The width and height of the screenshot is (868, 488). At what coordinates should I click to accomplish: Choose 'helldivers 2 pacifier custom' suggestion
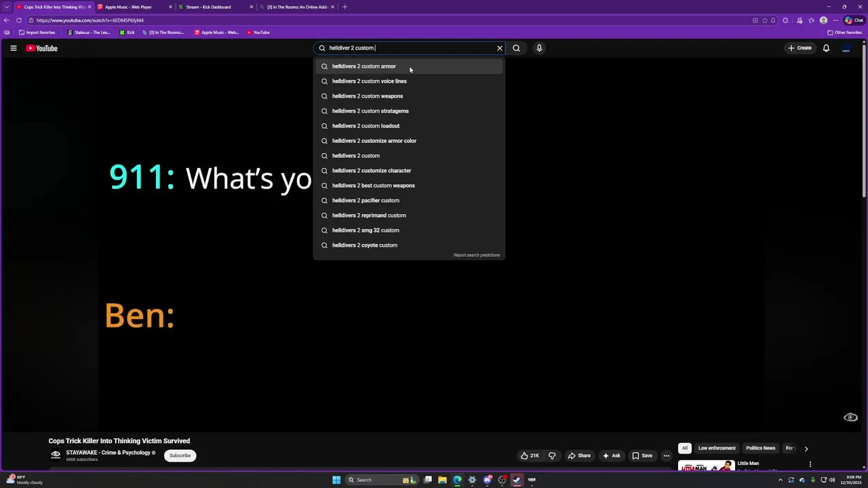(x=409, y=201)
